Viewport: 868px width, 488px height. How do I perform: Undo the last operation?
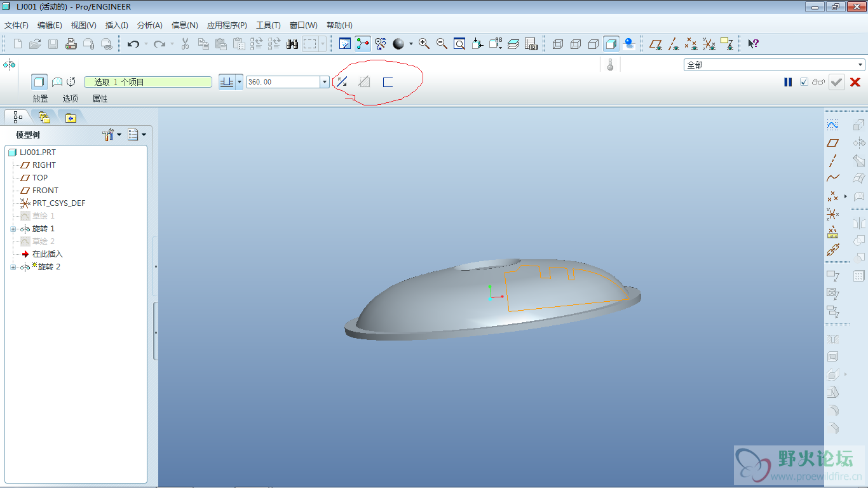point(133,44)
